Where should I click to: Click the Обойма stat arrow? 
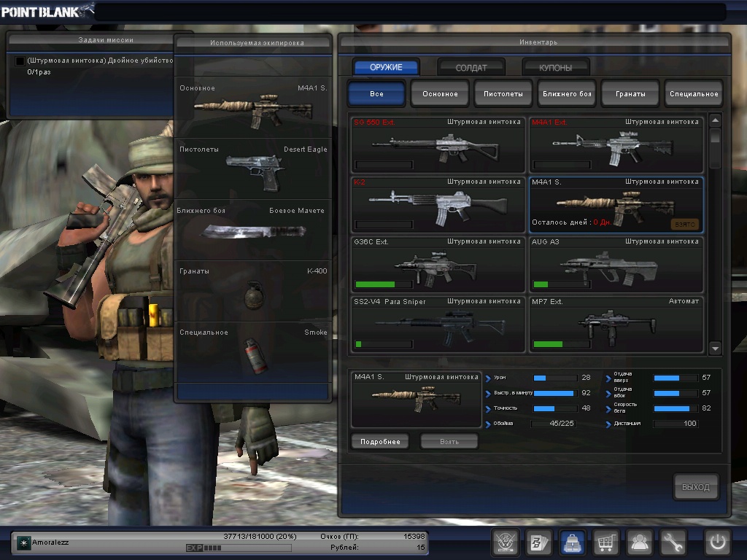[x=488, y=425]
